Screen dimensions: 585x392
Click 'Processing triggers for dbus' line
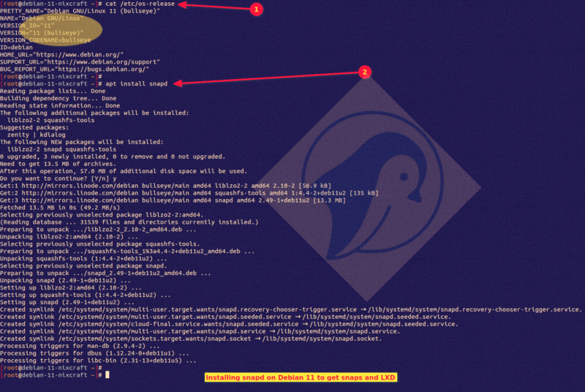[x=95, y=353]
